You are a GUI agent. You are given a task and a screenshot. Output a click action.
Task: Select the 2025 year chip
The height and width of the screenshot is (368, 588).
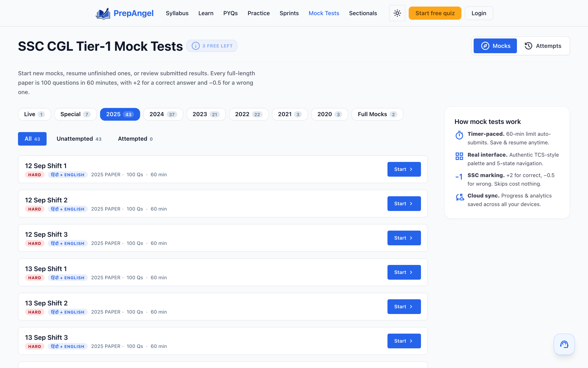[x=120, y=114]
